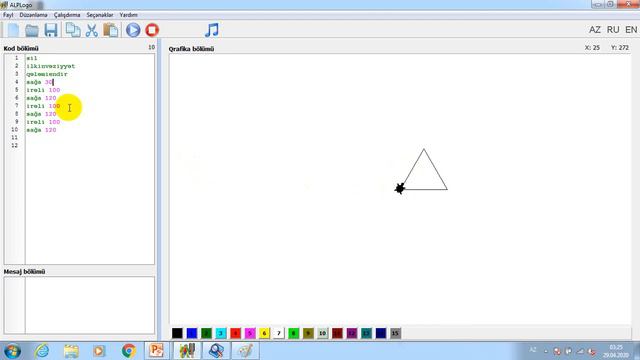
Task: Paste code using the clipboard icon
Action: 111,30
